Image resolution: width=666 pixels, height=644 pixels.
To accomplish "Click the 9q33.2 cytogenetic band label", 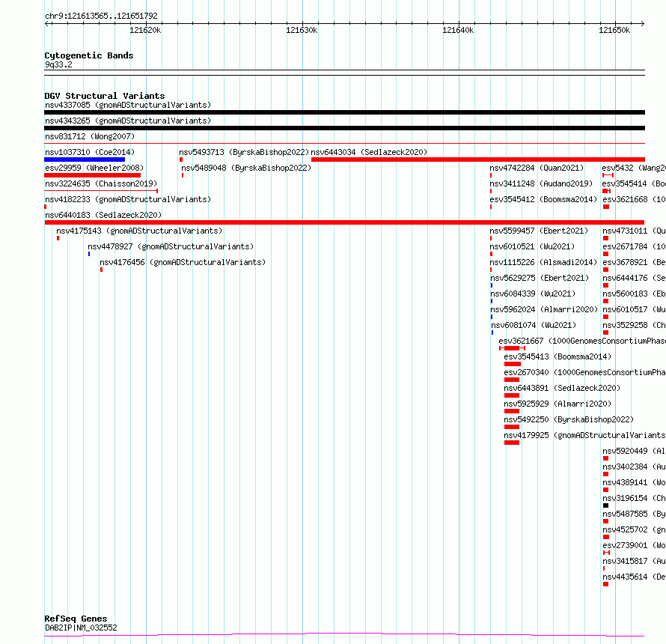I will tap(58, 64).
